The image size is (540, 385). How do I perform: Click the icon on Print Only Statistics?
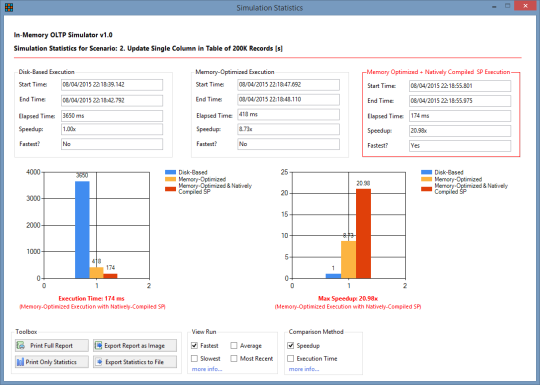(20, 362)
